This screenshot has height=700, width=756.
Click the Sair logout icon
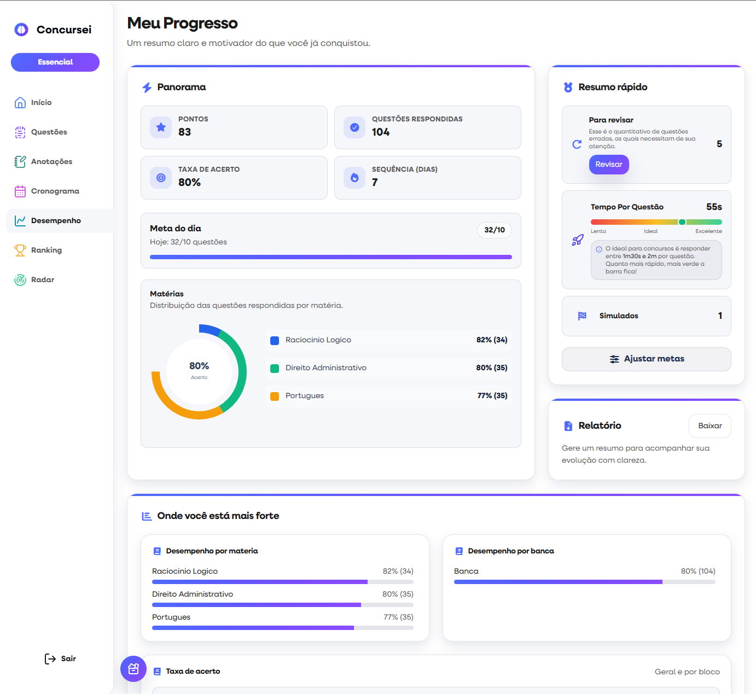50,658
